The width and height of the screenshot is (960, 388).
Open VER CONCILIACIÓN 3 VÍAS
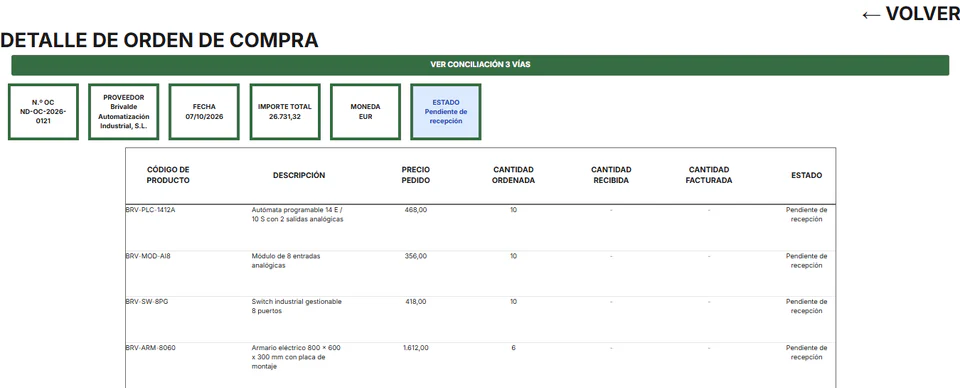point(480,65)
